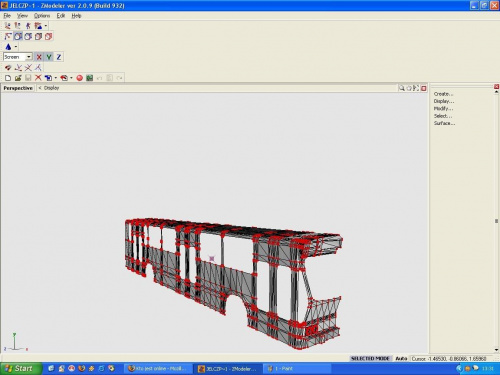Open the File menu
This screenshot has height=375, width=500.
click(x=7, y=16)
